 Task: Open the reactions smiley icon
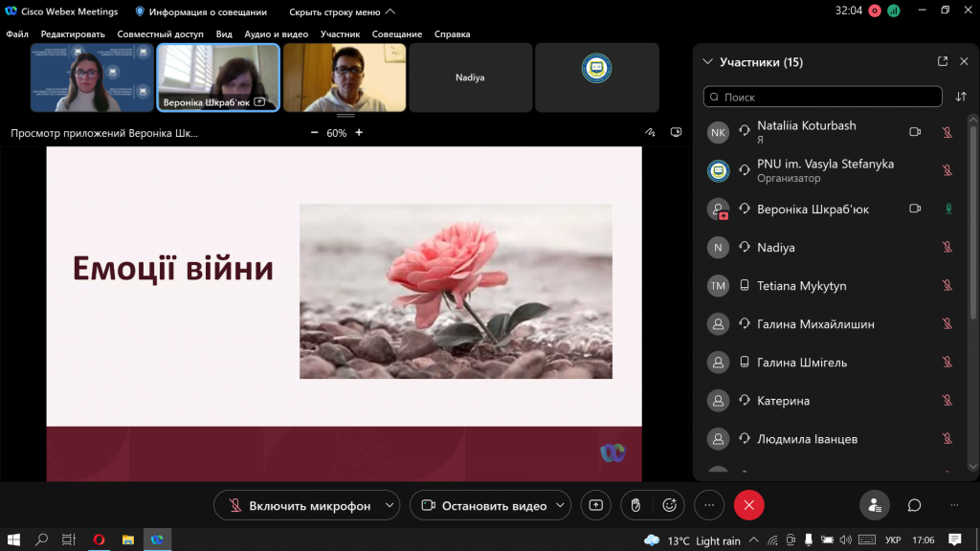(670, 505)
